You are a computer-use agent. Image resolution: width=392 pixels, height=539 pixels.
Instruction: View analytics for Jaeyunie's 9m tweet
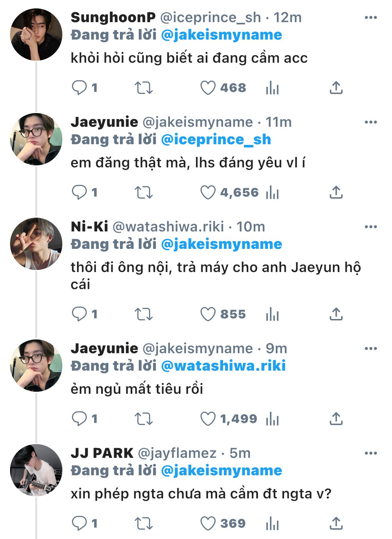click(272, 419)
